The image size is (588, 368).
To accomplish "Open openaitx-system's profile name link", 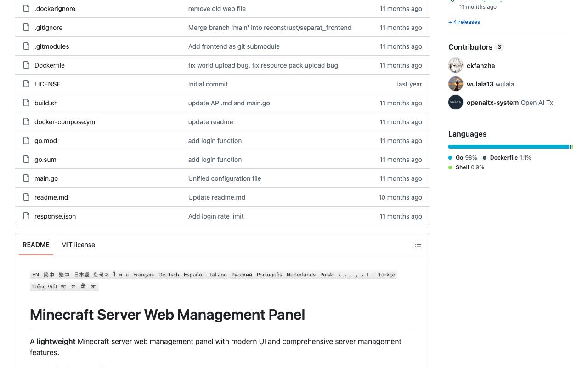I will pos(492,103).
